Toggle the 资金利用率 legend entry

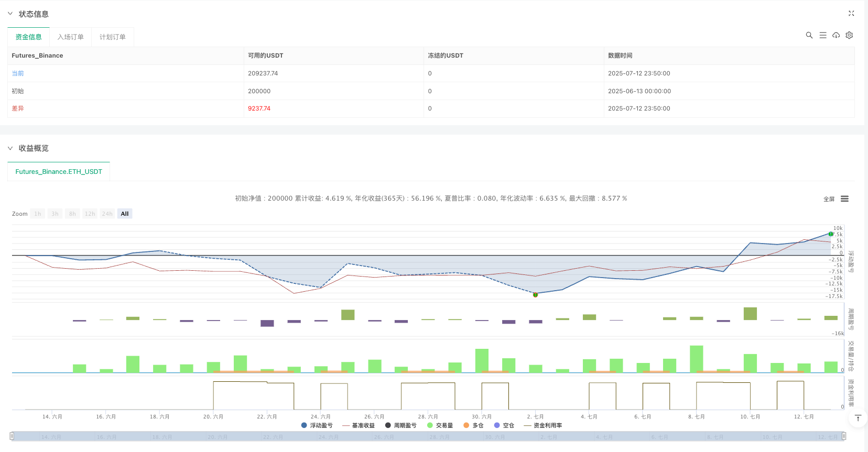[543, 425]
